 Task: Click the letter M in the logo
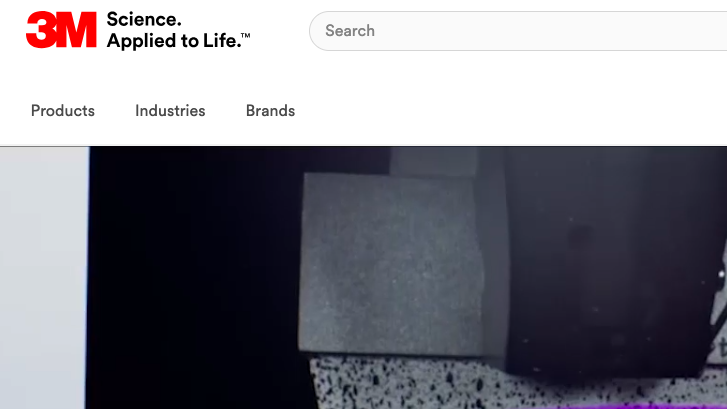(x=76, y=30)
